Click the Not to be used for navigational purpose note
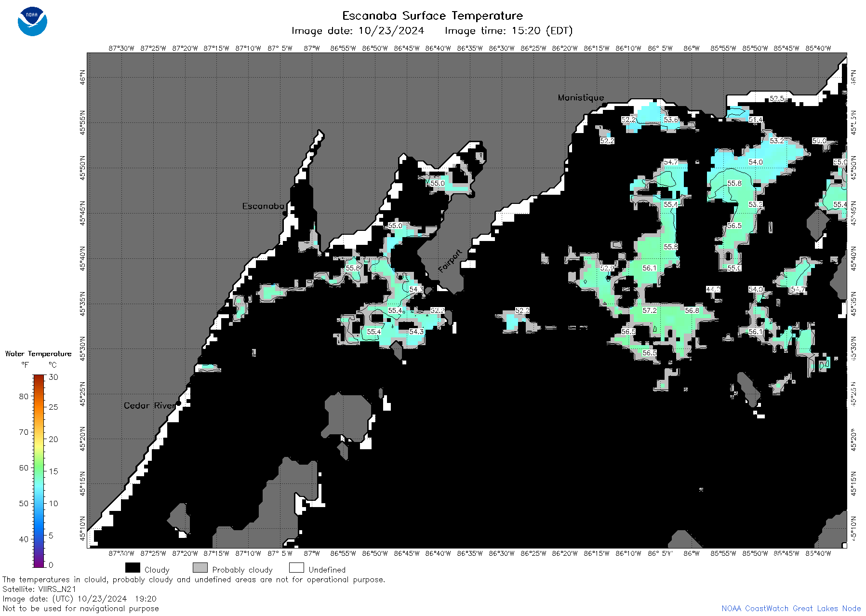Screen dimensions: 866x616 click(80, 608)
